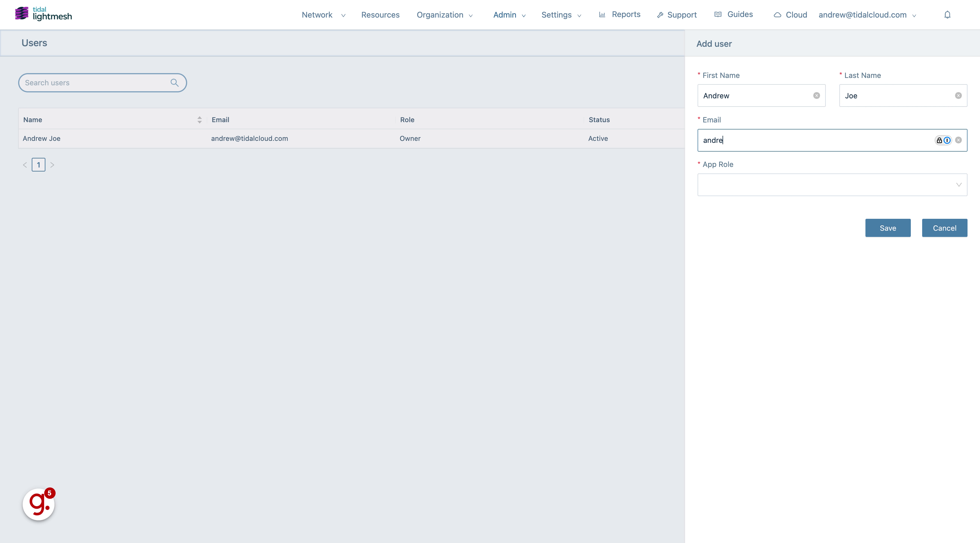This screenshot has width=980, height=543.
Task: Click next page navigation arrow
Action: pos(52,164)
